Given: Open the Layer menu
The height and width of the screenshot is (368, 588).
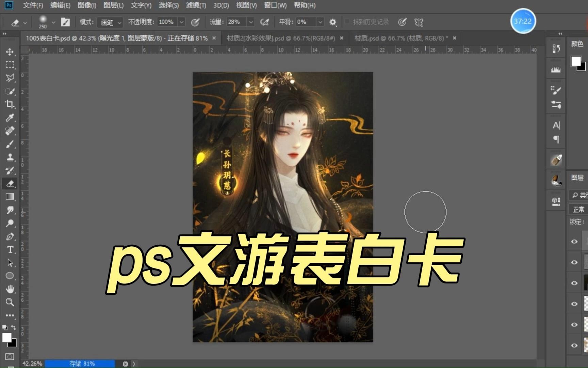Looking at the screenshot, I should [x=113, y=5].
